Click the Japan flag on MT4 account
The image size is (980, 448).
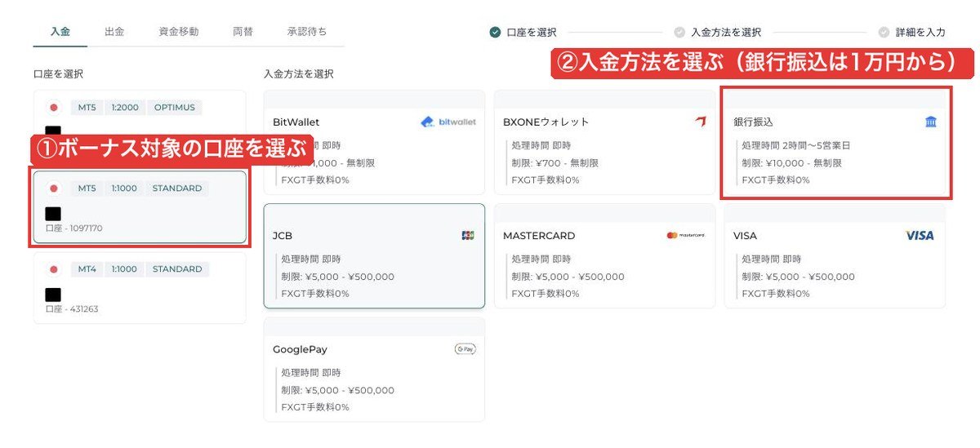54,269
